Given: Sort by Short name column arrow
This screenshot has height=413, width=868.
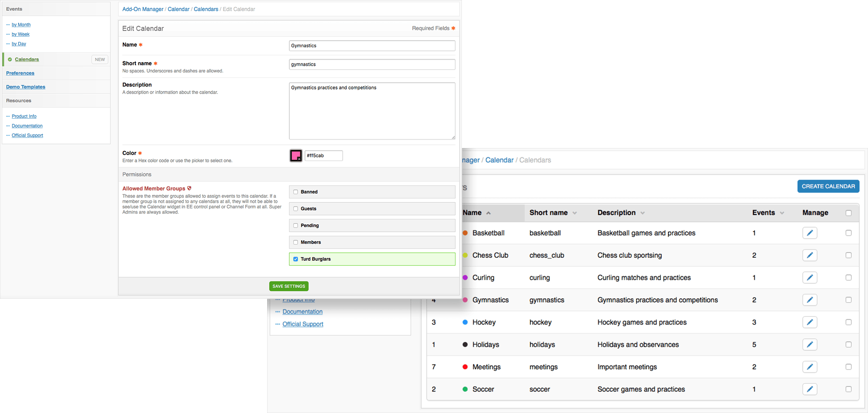Looking at the screenshot, I should click(x=574, y=213).
